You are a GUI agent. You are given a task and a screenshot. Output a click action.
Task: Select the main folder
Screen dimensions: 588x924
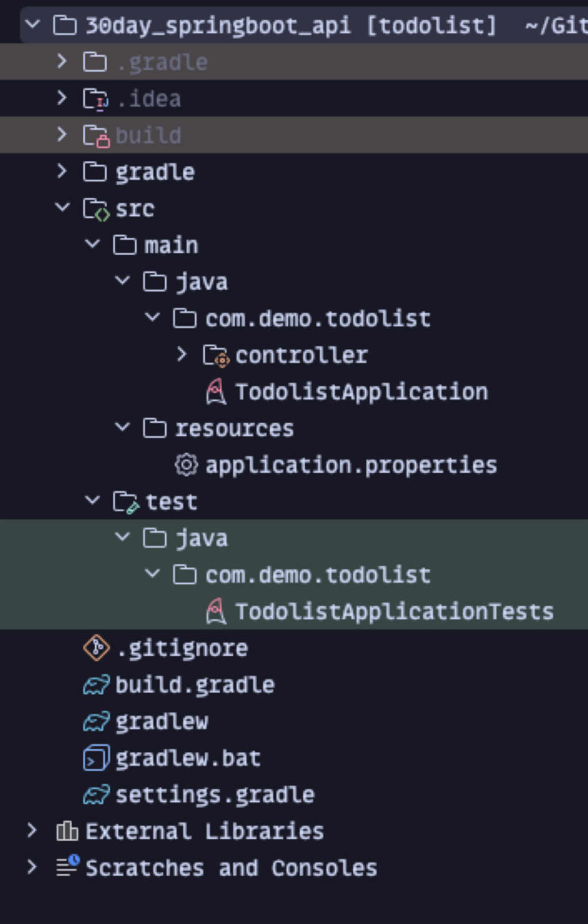pos(171,246)
